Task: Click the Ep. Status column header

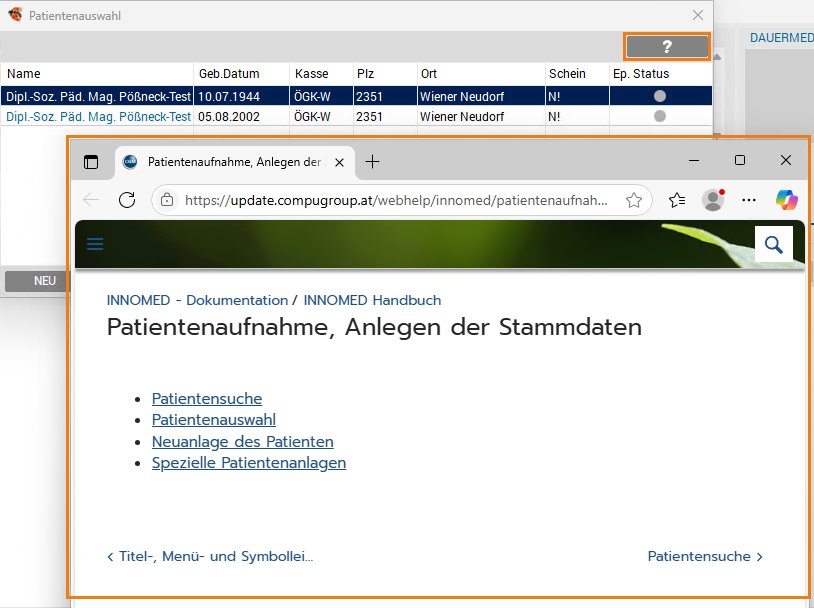Action: click(x=660, y=74)
